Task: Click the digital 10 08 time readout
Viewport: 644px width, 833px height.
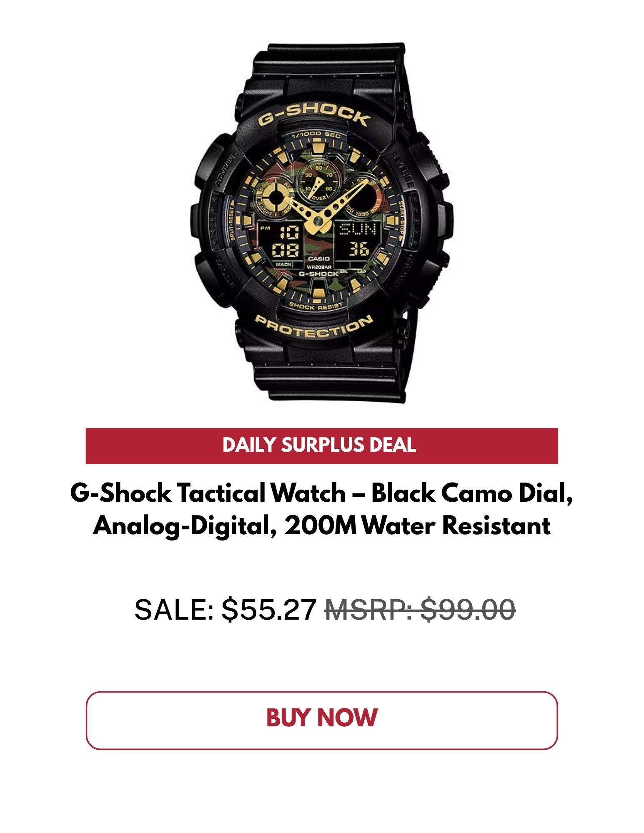Action: (x=286, y=241)
